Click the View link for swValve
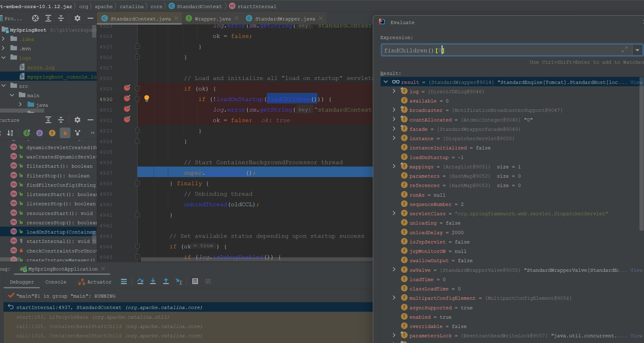644x343 pixels. [x=636, y=270]
